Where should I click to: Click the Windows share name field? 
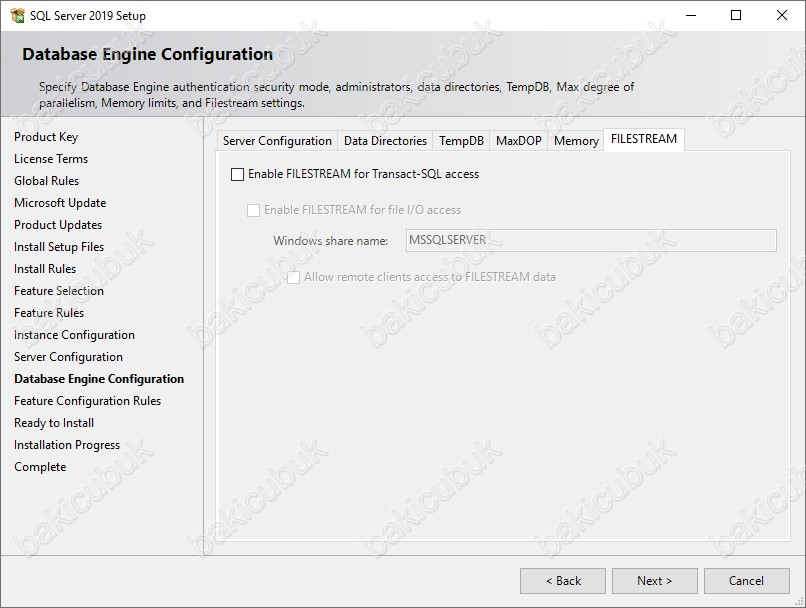(x=591, y=240)
